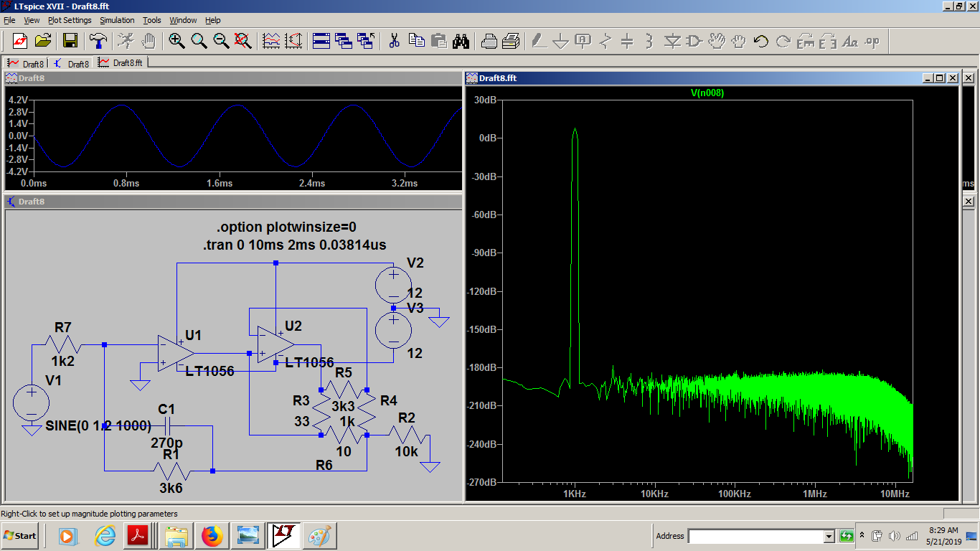Click the R2 10k resistor value
Screen dimensions: 980x551
tap(406, 451)
